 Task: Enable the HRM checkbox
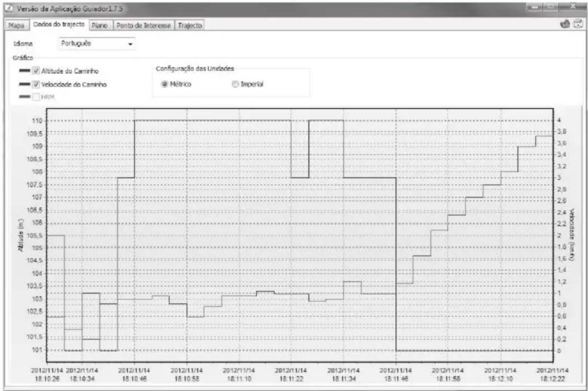pos(36,97)
